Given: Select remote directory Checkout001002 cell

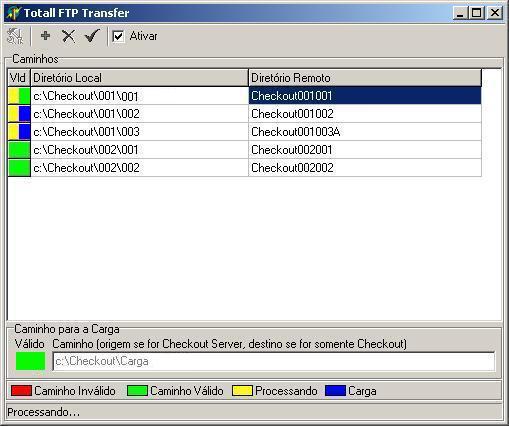Looking at the screenshot, I should [365, 114].
